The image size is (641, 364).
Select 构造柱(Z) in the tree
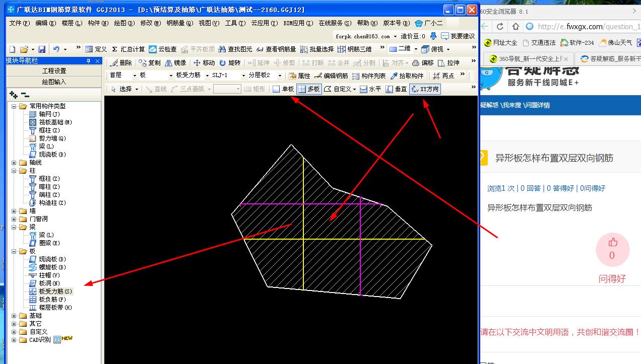(x=52, y=203)
